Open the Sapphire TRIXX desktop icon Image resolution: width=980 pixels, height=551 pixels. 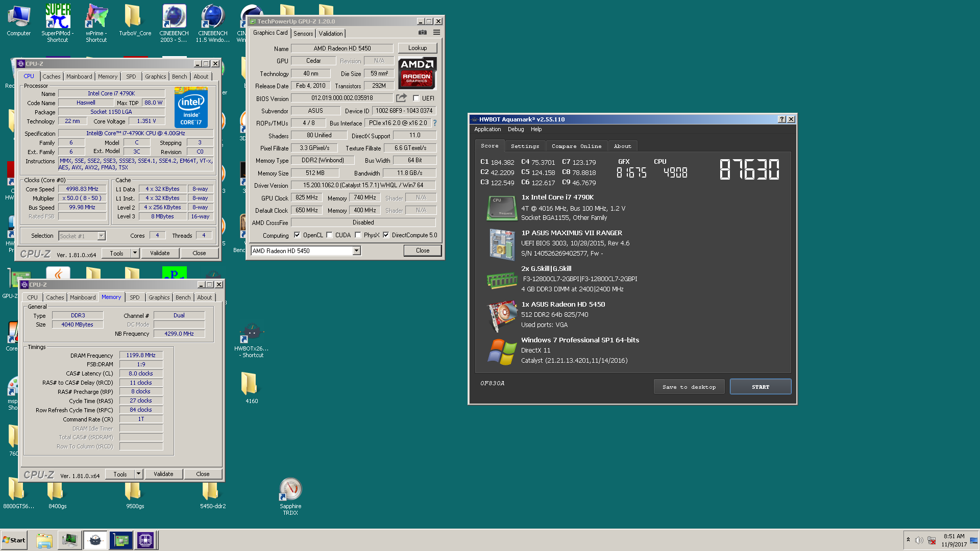click(x=290, y=496)
